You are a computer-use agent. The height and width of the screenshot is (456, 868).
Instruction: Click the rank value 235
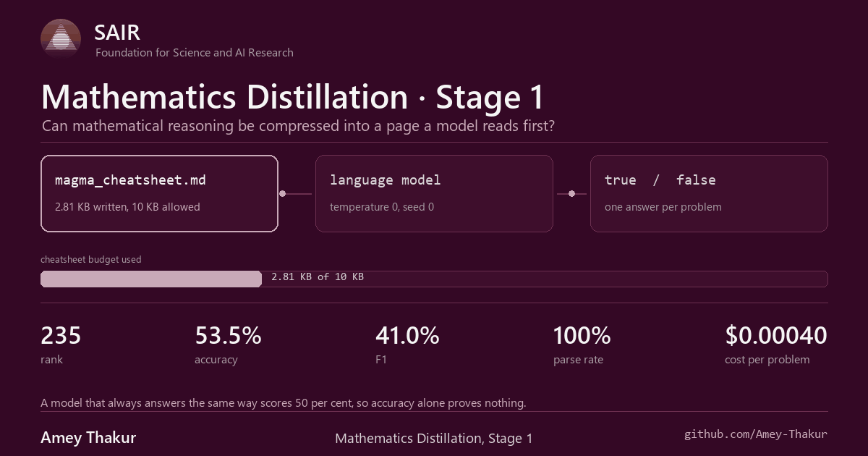(x=61, y=336)
